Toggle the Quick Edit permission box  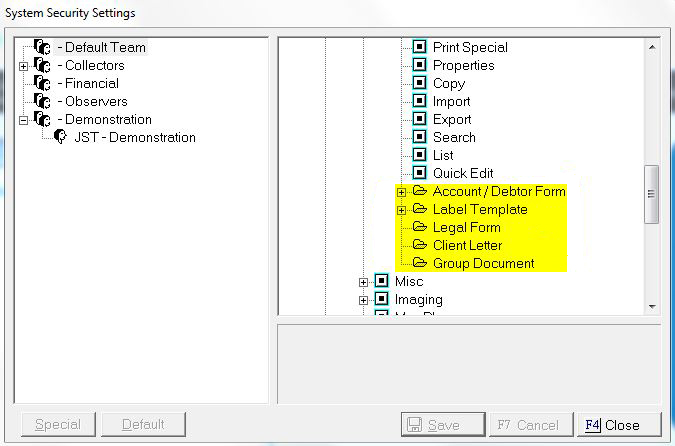coord(420,173)
